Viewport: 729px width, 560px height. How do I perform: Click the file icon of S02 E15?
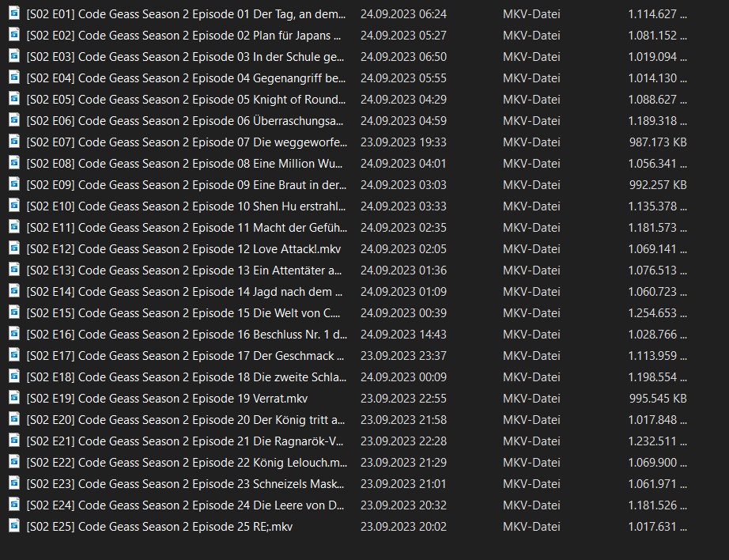click(x=13, y=312)
